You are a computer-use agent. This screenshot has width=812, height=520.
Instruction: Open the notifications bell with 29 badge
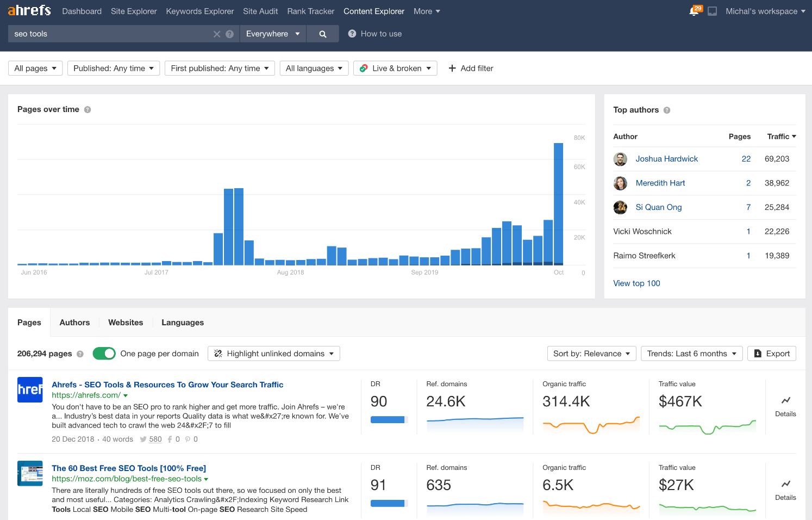click(695, 10)
